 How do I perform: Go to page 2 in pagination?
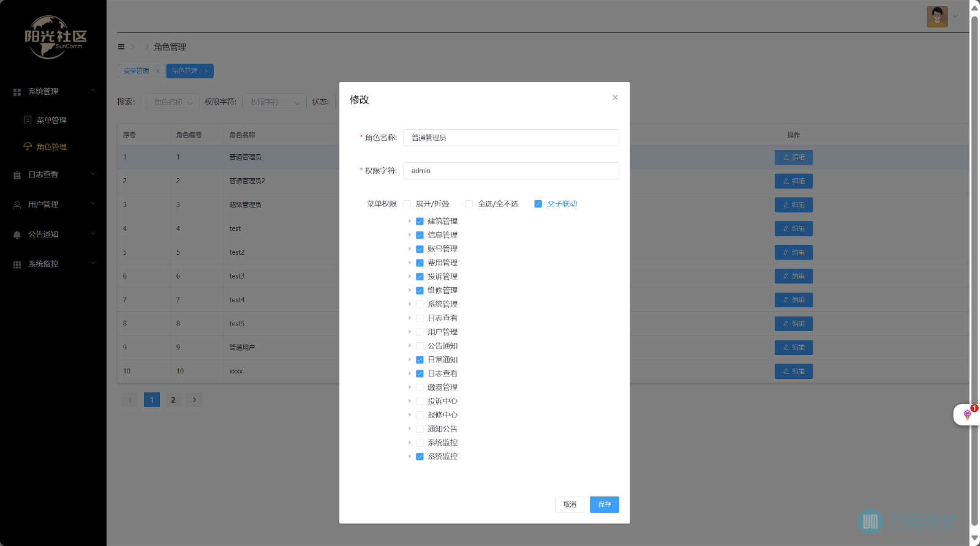pos(173,400)
